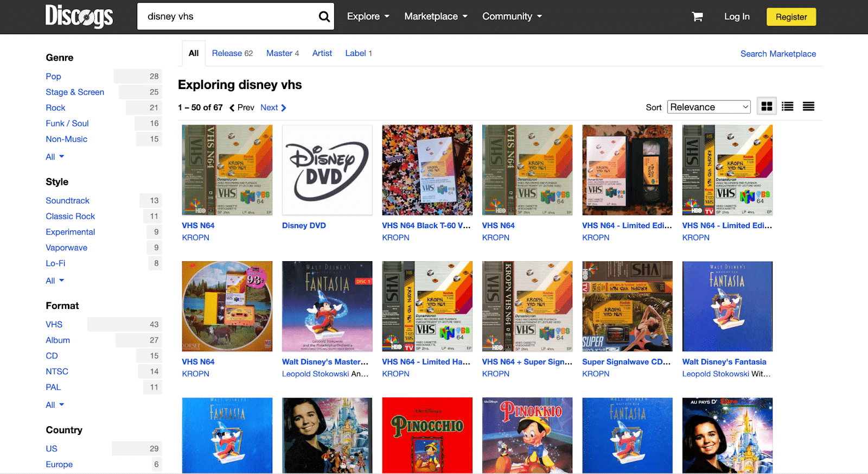Viewport: 868px width, 474px height.
Task: Filter by CD format
Action: click(52, 356)
